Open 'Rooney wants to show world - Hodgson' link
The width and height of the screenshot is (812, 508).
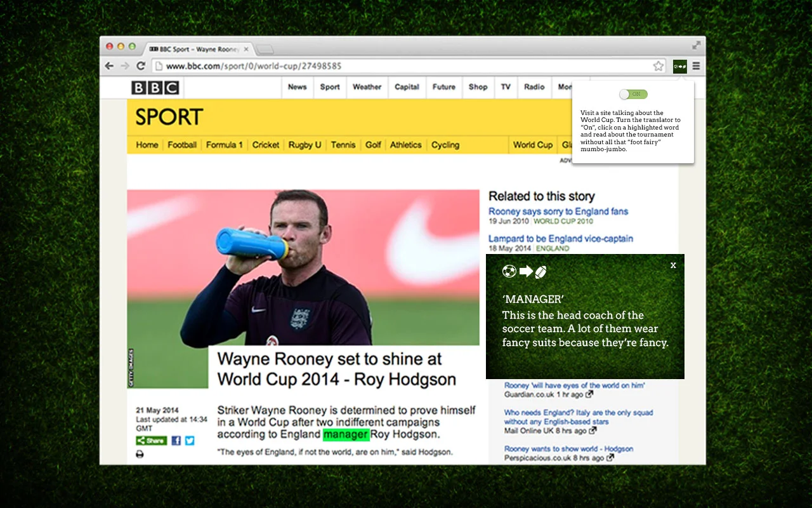tap(568, 449)
